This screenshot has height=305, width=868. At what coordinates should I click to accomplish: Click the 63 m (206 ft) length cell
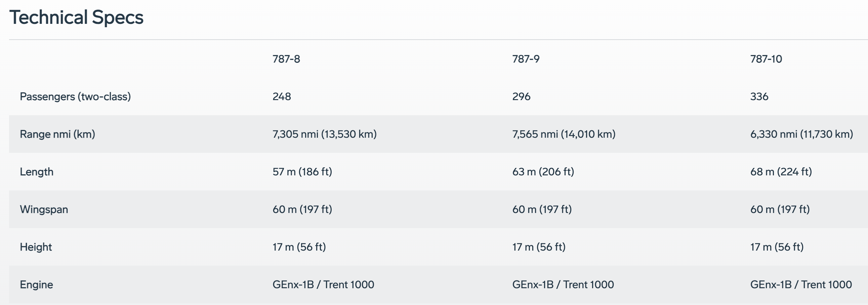[543, 172]
